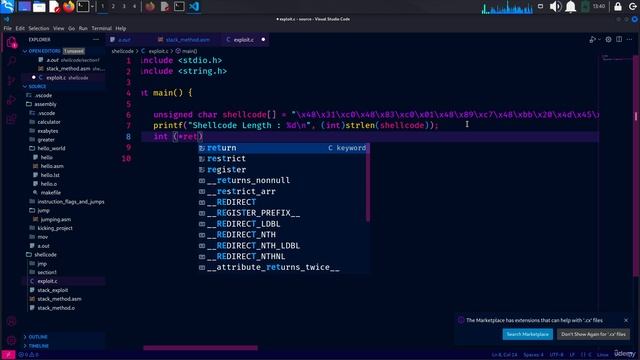640x360 pixels.
Task: Open the Edit menu
Action: click(x=20, y=29)
